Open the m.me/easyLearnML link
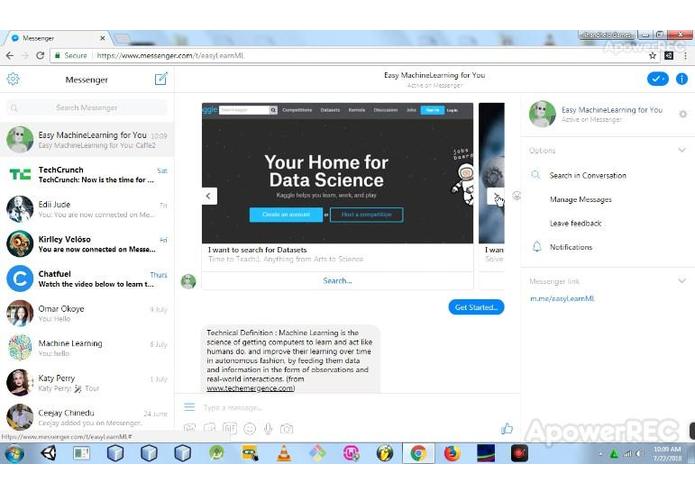 point(562,299)
